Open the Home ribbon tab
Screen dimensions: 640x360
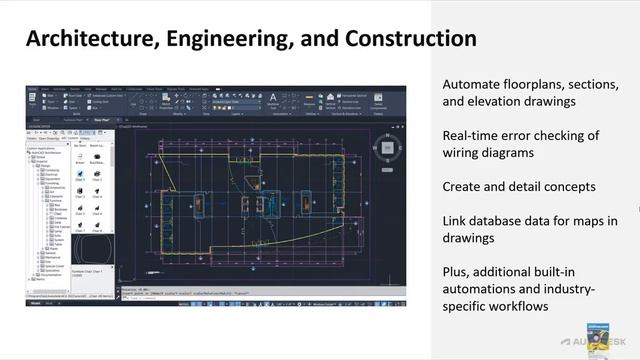32,89
